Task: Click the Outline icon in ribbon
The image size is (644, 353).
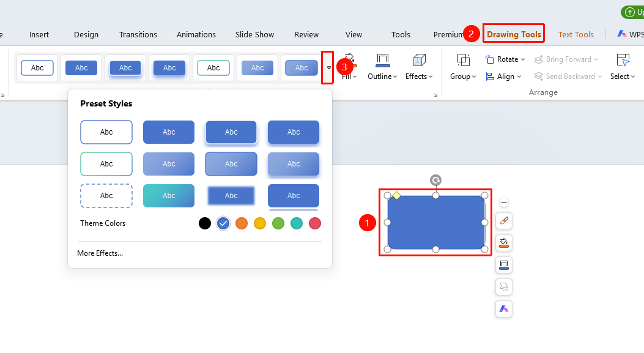Action: pos(382,61)
